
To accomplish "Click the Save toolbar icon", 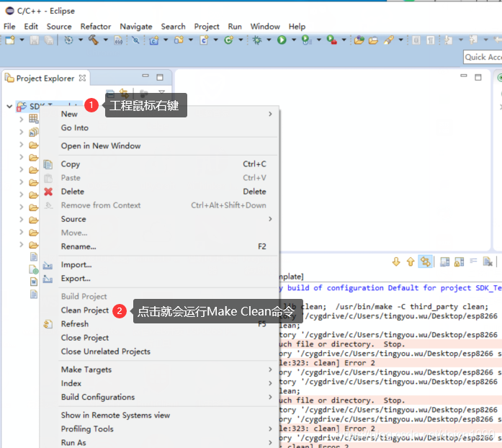I will coord(35,40).
